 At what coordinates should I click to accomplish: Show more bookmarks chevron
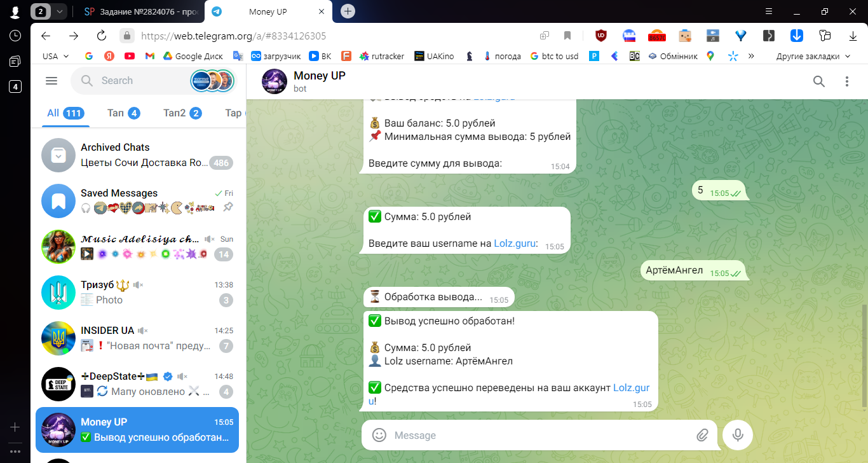(751, 56)
